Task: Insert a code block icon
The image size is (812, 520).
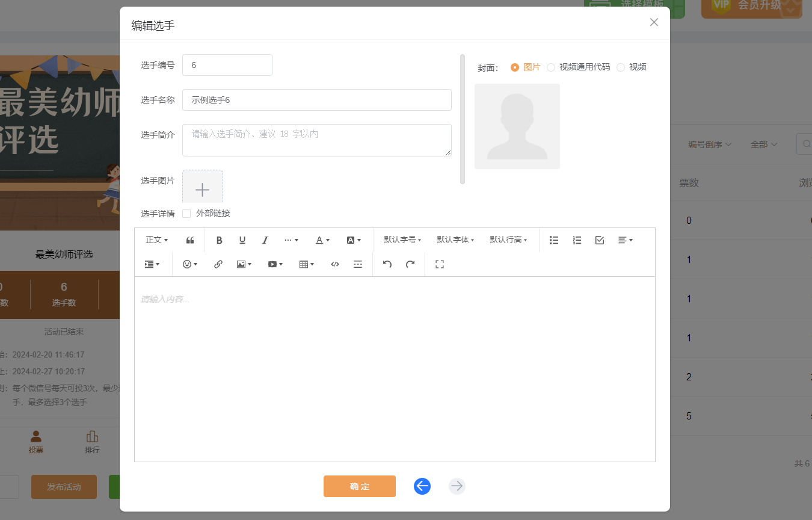Action: pos(335,264)
